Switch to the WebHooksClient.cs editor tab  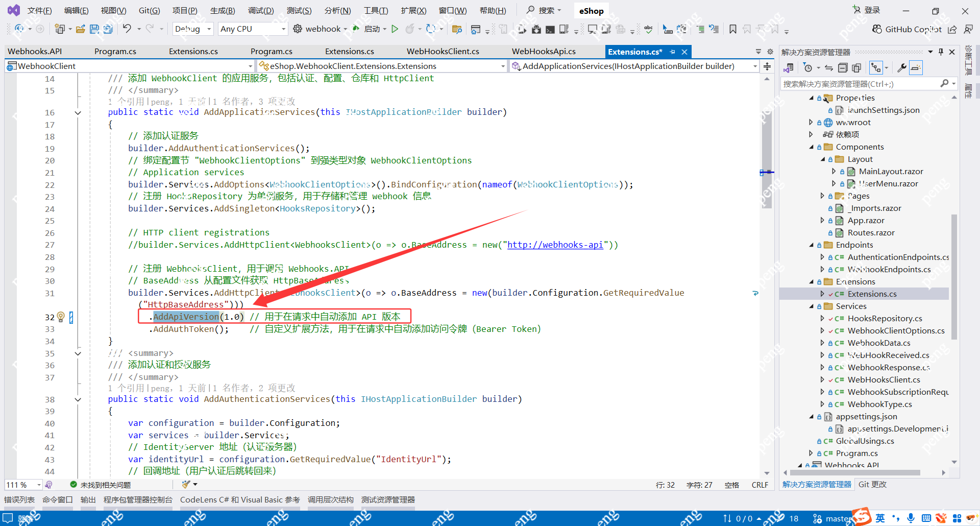443,52
